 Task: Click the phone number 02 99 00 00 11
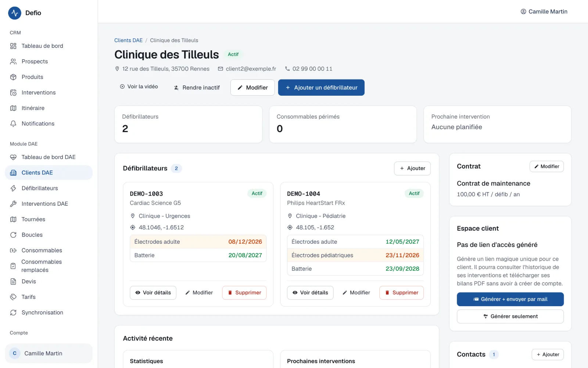click(312, 69)
